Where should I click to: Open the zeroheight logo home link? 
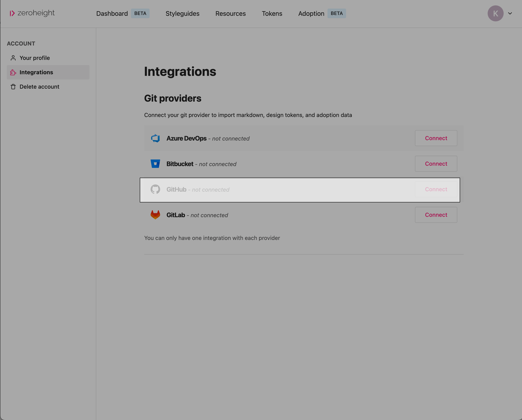tap(32, 13)
